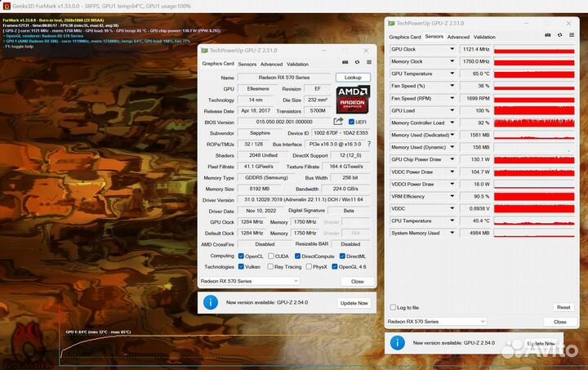Click Update Now in right update banner
The height and width of the screenshot is (370, 588).
pos(541,343)
